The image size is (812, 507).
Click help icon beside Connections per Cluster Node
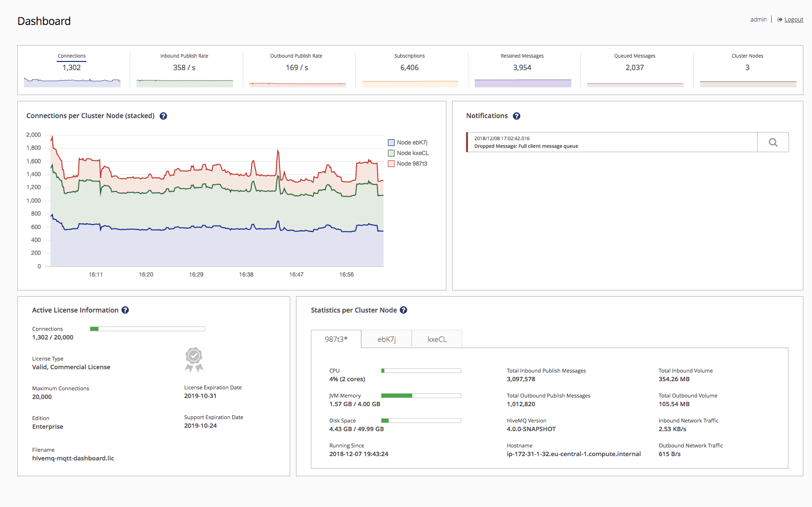click(x=163, y=116)
